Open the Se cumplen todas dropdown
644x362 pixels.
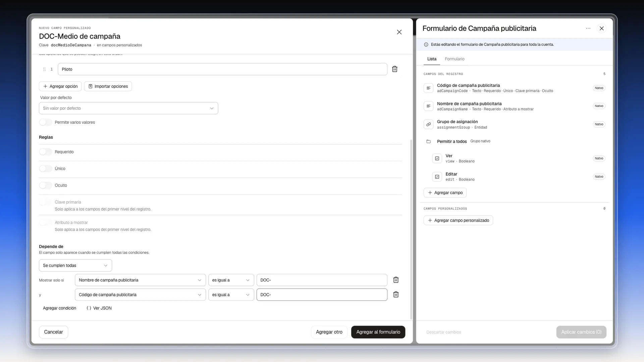(75, 265)
